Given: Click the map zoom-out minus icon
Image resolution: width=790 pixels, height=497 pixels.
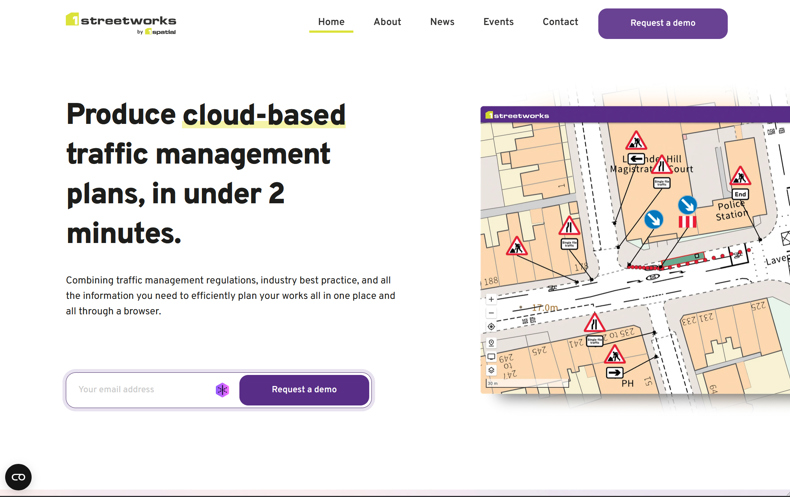Looking at the screenshot, I should pos(491,313).
